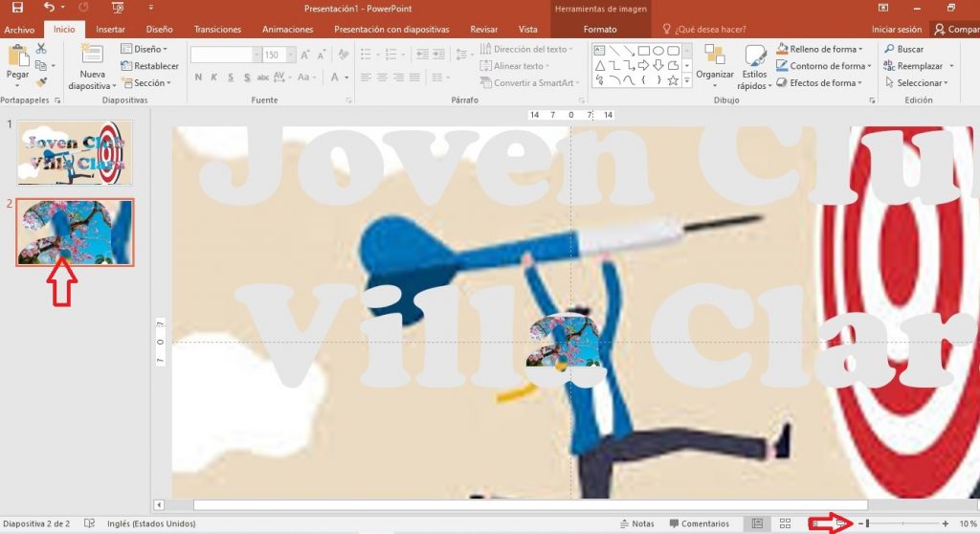Click the language Inglés (Estados Unidos) status

tap(151, 523)
